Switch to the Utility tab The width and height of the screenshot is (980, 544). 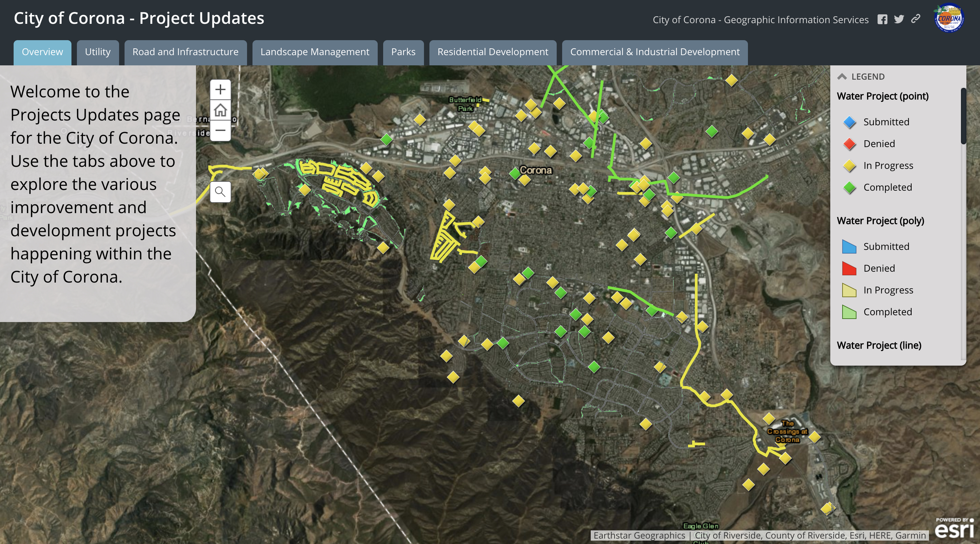[x=98, y=52]
